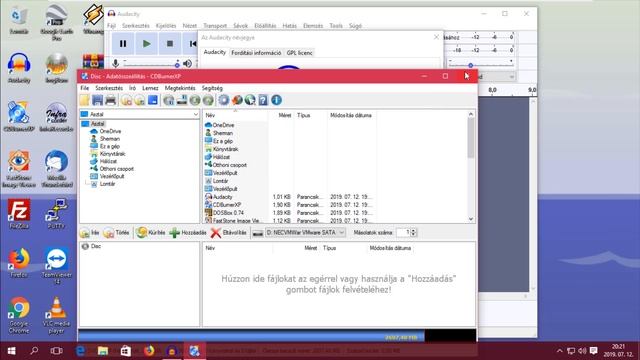Click Audacity recording volume slider
Screen dimensions: 640x360
[152, 64]
